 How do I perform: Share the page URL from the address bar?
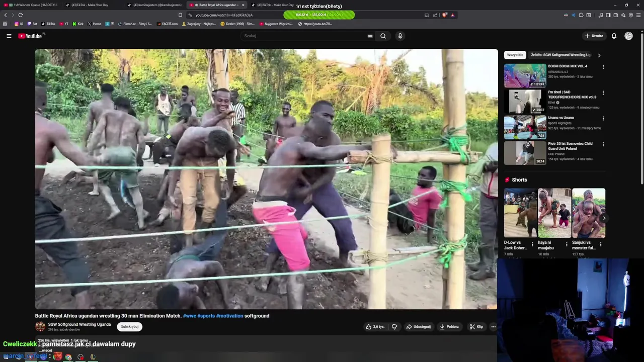click(x=435, y=15)
